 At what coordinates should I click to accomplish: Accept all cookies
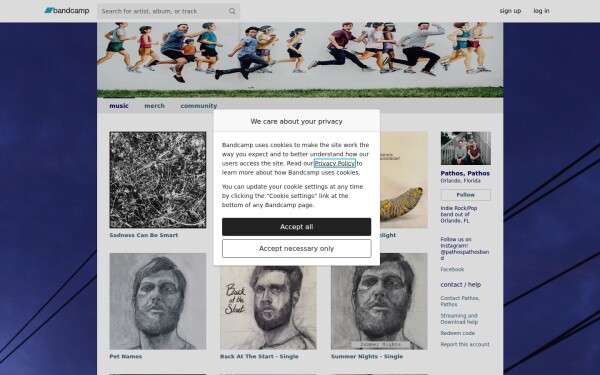coord(297,227)
